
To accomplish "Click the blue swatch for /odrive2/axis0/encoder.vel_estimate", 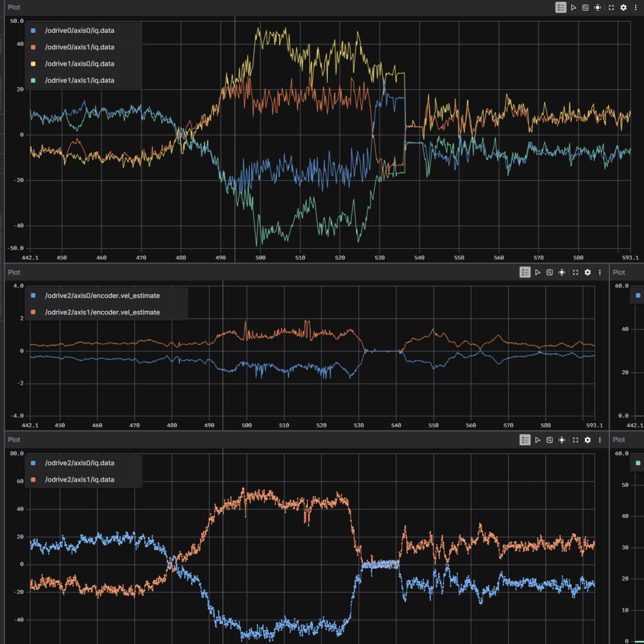I will (x=33, y=296).
